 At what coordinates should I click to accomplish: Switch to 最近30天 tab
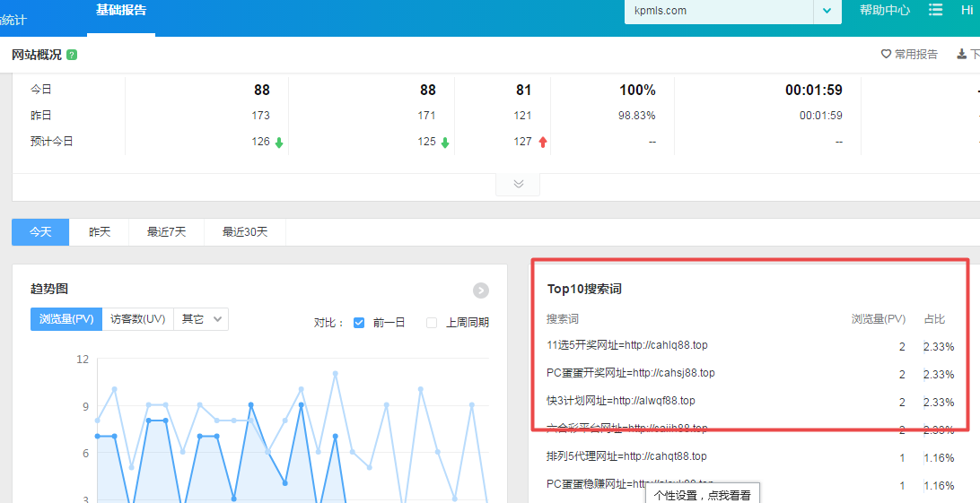click(x=245, y=232)
